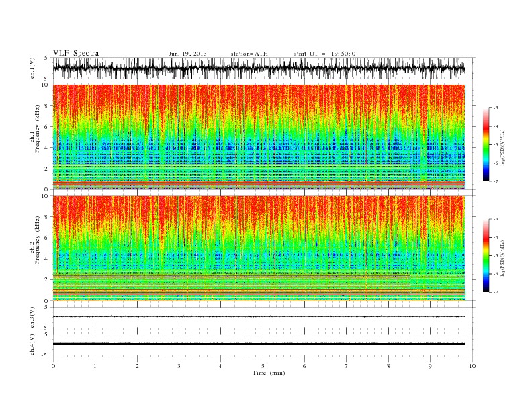Screen dimensions: 532x411
Task: Click the ch.2 color bar "log(PSD)" label
Action: (503, 257)
